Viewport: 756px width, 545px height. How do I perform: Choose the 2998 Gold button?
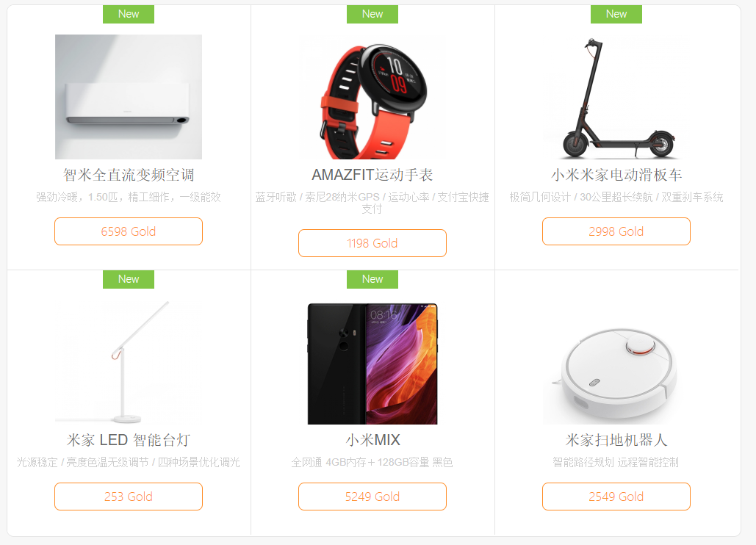tap(616, 231)
